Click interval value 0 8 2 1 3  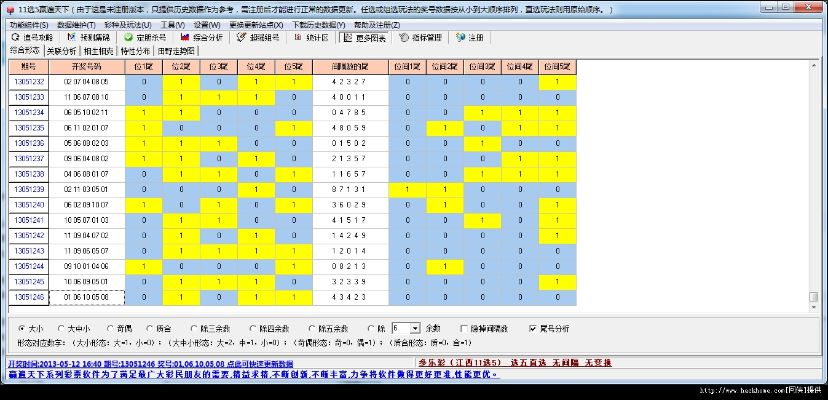350,267
